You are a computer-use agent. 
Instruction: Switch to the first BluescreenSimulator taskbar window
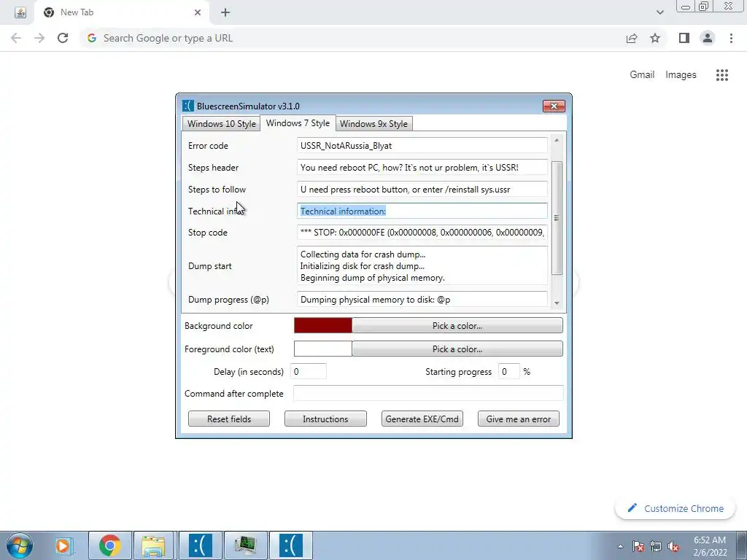200,545
